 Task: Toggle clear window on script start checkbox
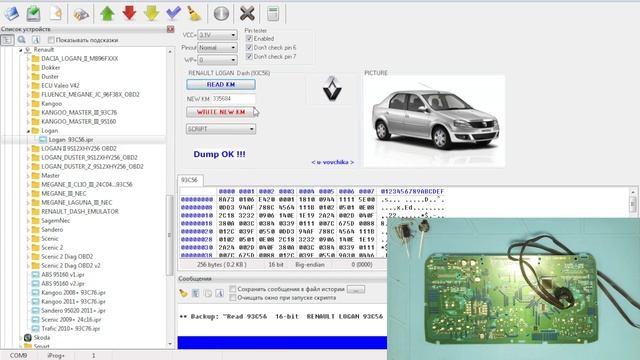pyautogui.click(x=233, y=298)
